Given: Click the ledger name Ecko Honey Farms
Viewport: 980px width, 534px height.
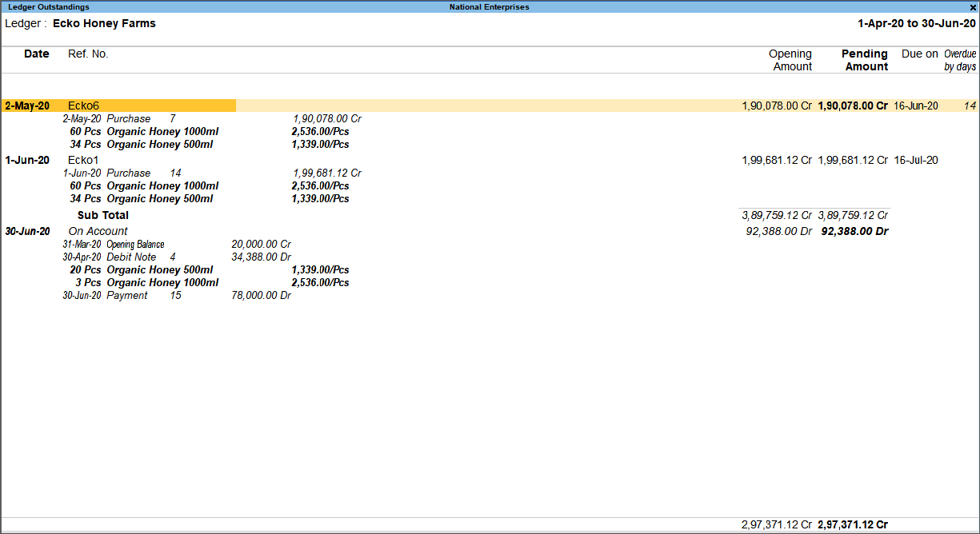Looking at the screenshot, I should click(x=104, y=23).
